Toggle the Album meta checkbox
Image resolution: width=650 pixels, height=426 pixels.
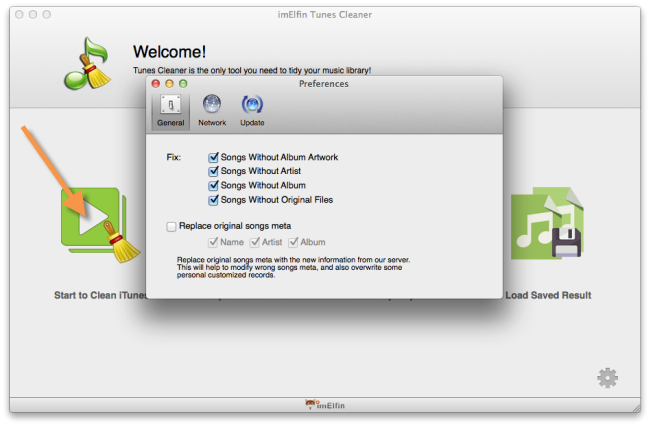click(x=293, y=242)
